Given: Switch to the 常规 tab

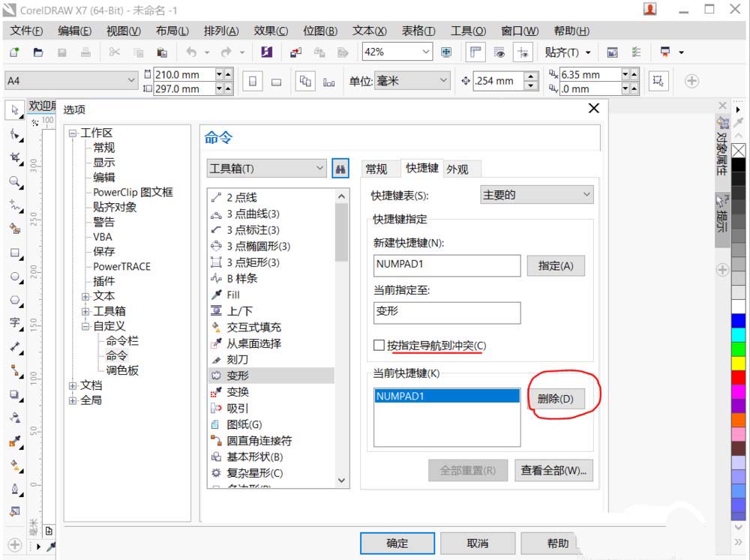Looking at the screenshot, I should (x=376, y=169).
